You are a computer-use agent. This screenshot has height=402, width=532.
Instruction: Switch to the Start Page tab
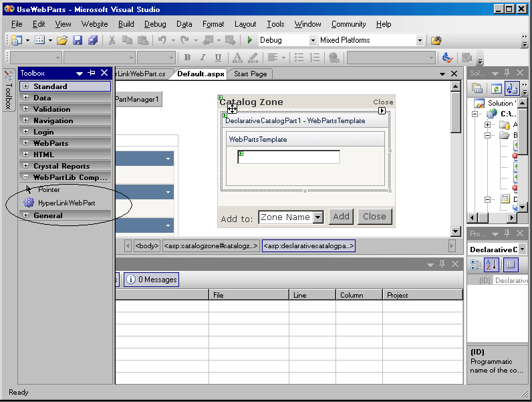(251, 74)
